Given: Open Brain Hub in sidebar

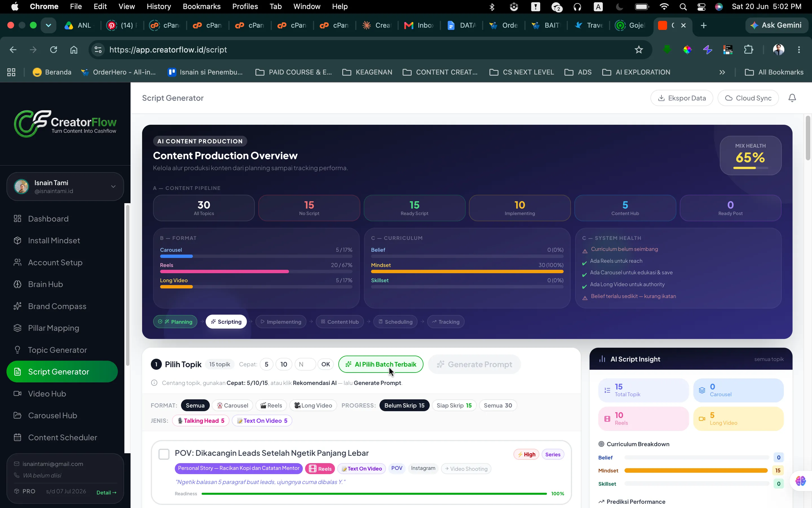Looking at the screenshot, I should coord(45,284).
